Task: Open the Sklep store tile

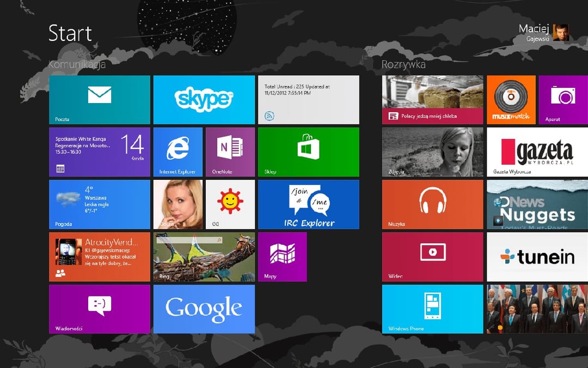Action: coord(309,152)
